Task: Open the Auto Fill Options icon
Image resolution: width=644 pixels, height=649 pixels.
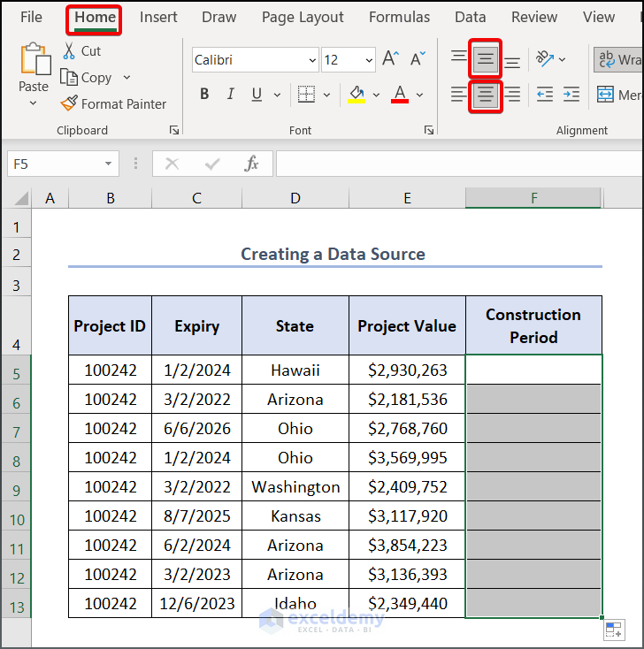Action: tap(614, 630)
